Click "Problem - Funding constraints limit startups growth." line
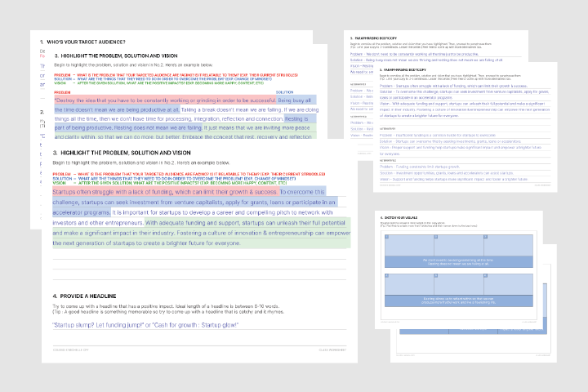The image size is (588, 392). pos(419,167)
